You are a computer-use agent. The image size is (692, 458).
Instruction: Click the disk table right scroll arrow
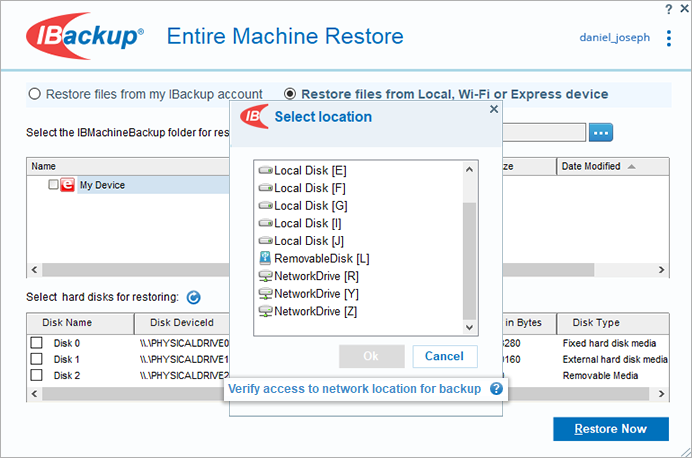pyautogui.click(x=661, y=394)
